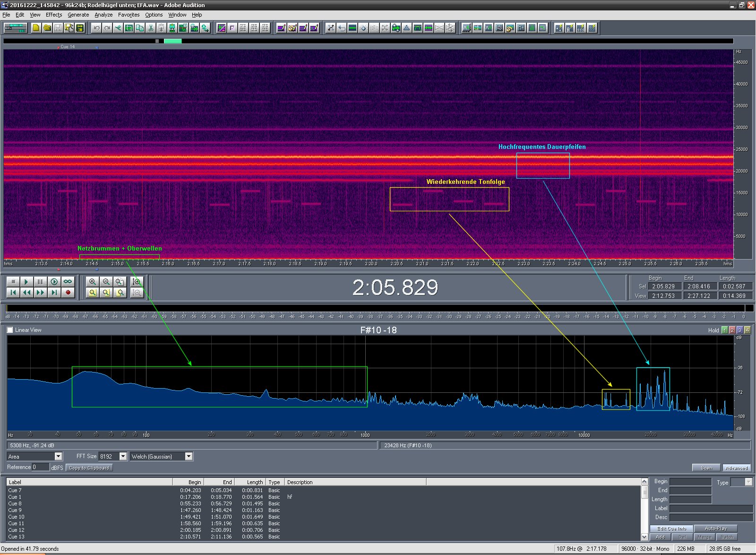
Task: Expand the Area display mode dropdown
Action: [58, 456]
